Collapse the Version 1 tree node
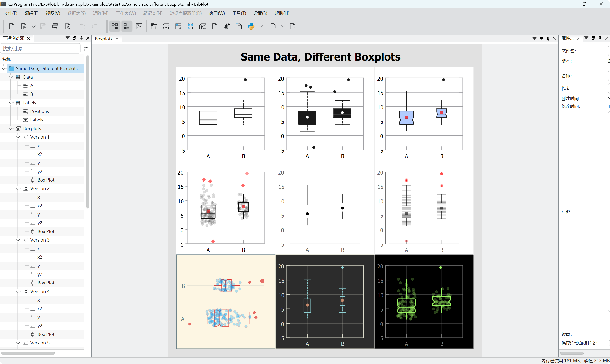Image resolution: width=610 pixels, height=364 pixels. tap(18, 137)
